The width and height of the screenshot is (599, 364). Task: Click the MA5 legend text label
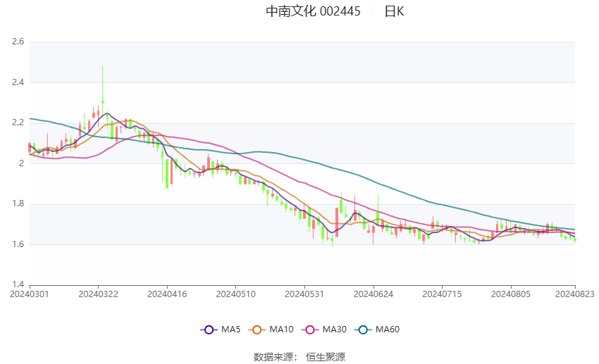230,330
